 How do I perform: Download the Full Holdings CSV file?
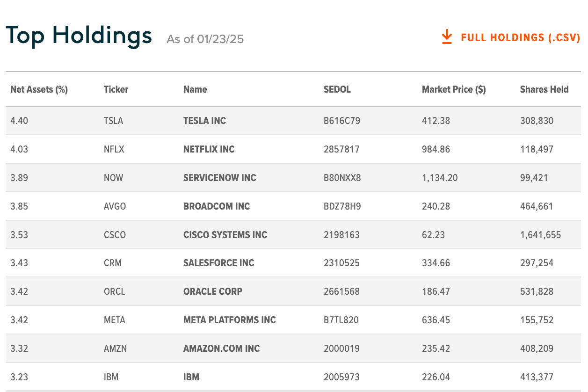pos(520,38)
